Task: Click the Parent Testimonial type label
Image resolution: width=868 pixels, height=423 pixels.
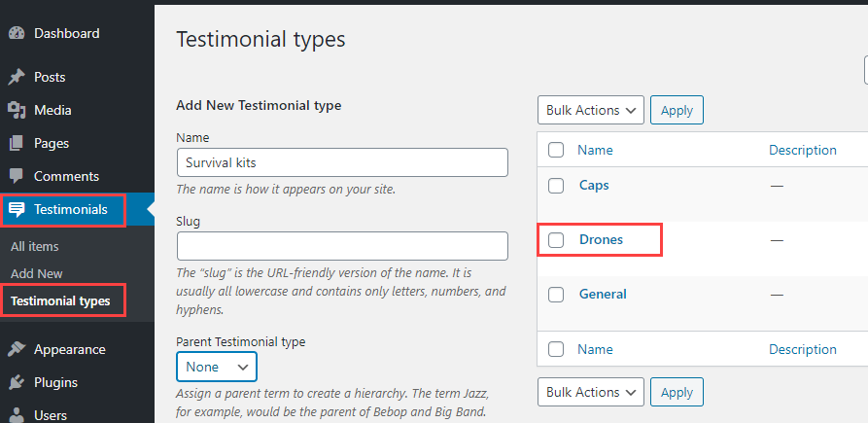Action: tap(241, 341)
